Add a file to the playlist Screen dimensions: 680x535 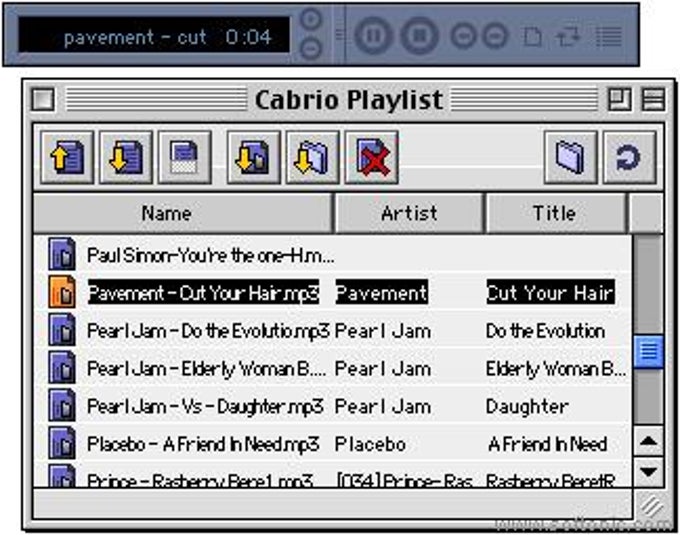253,157
